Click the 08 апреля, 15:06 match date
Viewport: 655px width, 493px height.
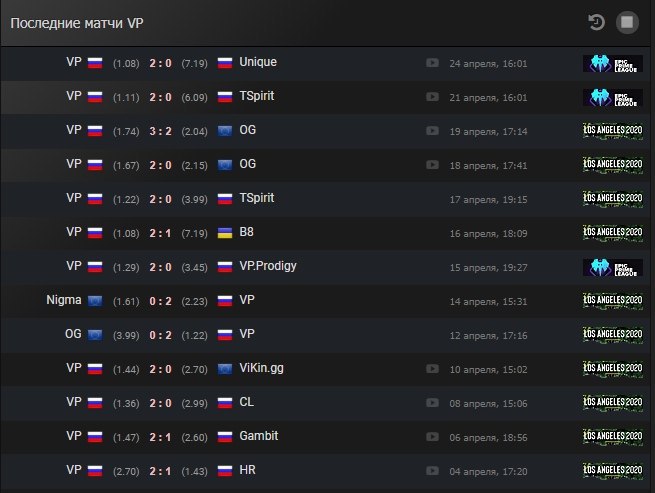488,404
